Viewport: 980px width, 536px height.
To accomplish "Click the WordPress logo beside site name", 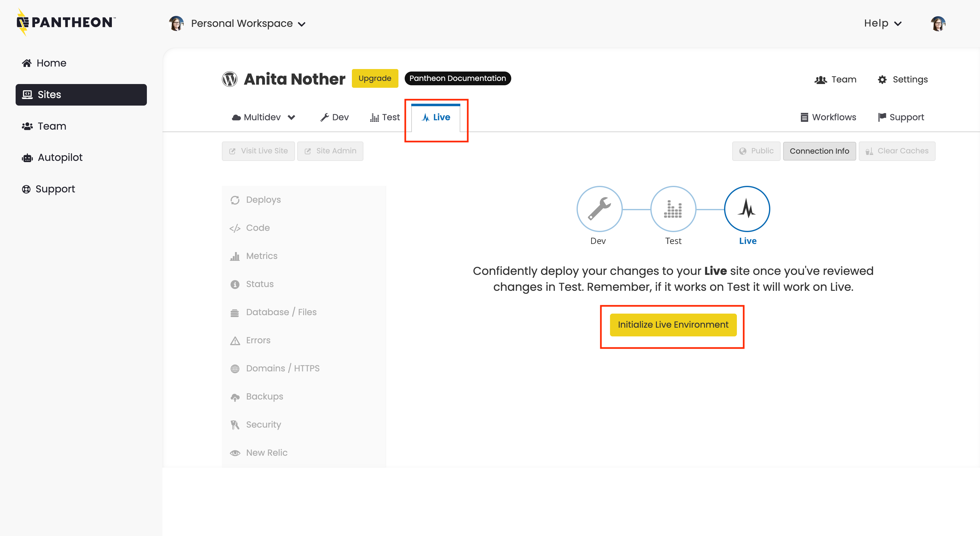I will (x=230, y=79).
